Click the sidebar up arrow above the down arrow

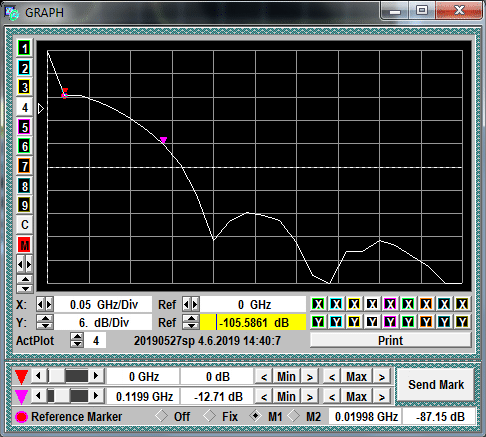pos(24,279)
